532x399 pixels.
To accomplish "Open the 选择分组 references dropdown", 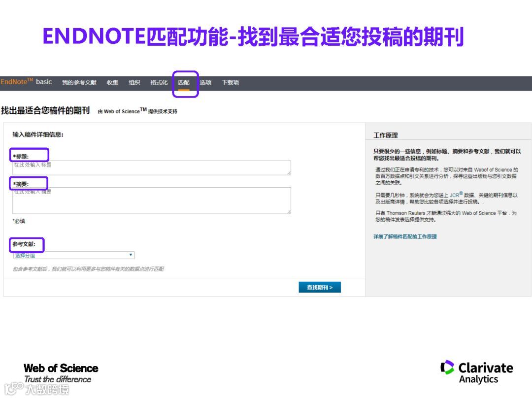I will (74, 255).
